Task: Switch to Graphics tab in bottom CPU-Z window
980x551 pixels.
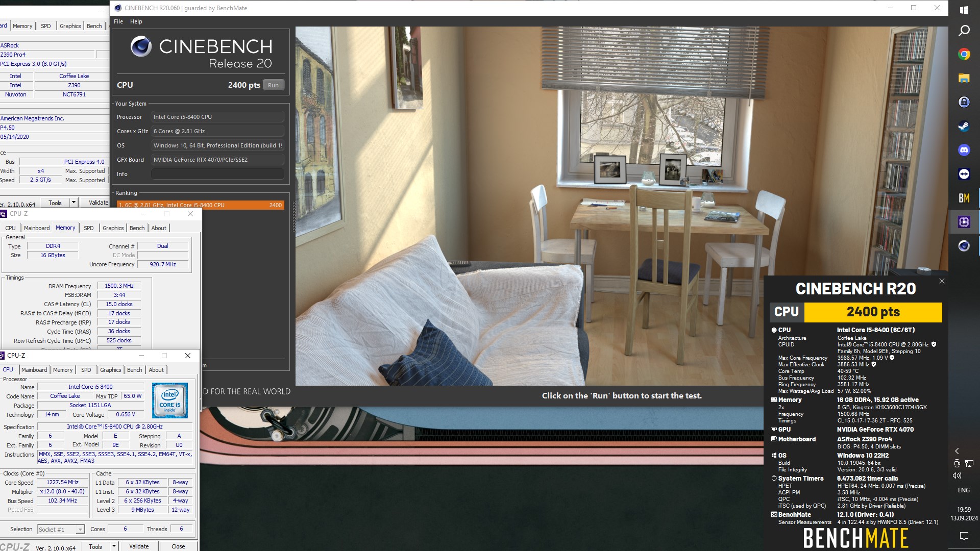Action: click(111, 370)
